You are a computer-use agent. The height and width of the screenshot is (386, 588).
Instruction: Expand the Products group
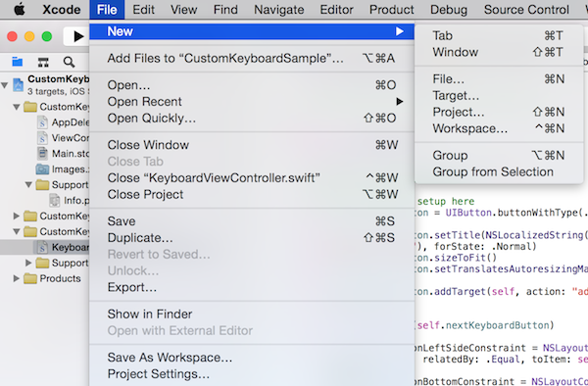click(x=17, y=278)
